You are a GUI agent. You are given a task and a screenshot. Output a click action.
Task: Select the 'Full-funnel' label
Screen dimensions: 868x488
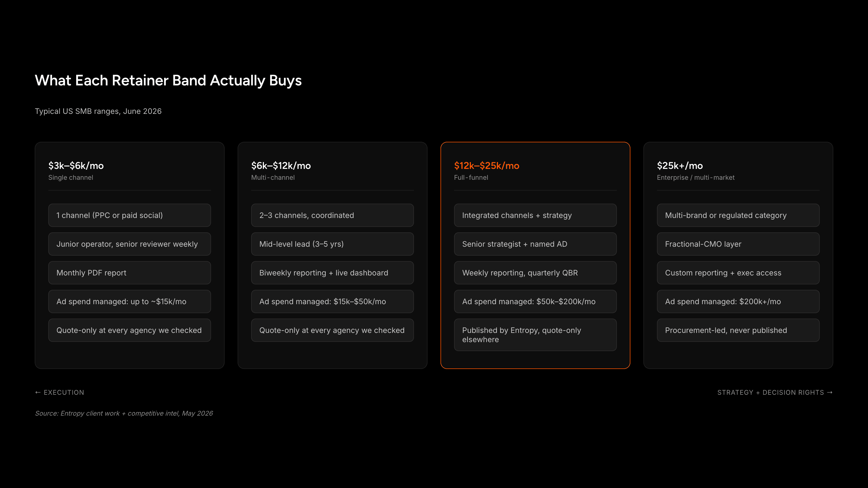pos(471,178)
